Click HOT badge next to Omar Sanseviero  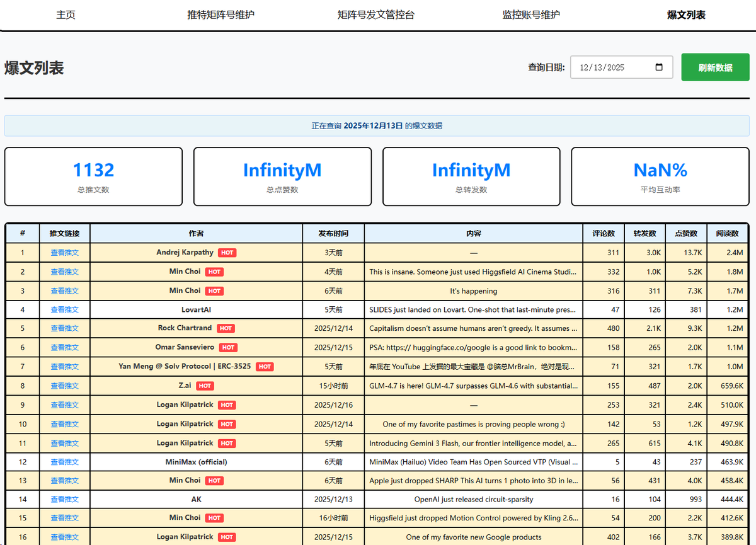(x=228, y=348)
